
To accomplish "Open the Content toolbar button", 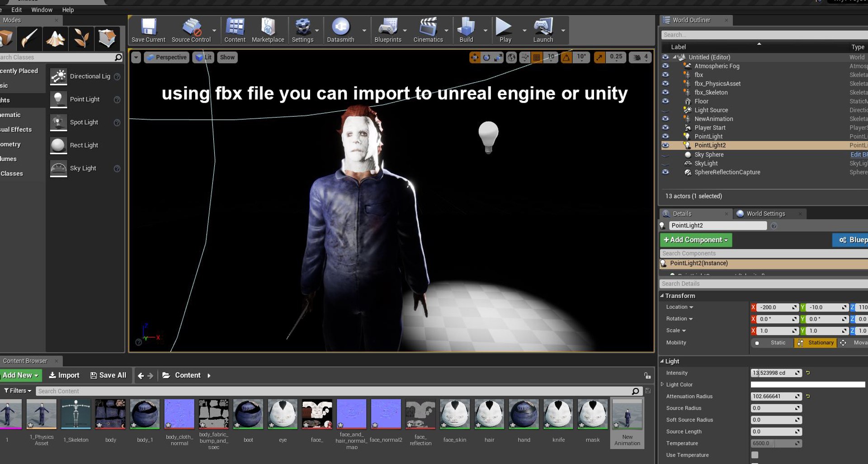I will coord(235,30).
